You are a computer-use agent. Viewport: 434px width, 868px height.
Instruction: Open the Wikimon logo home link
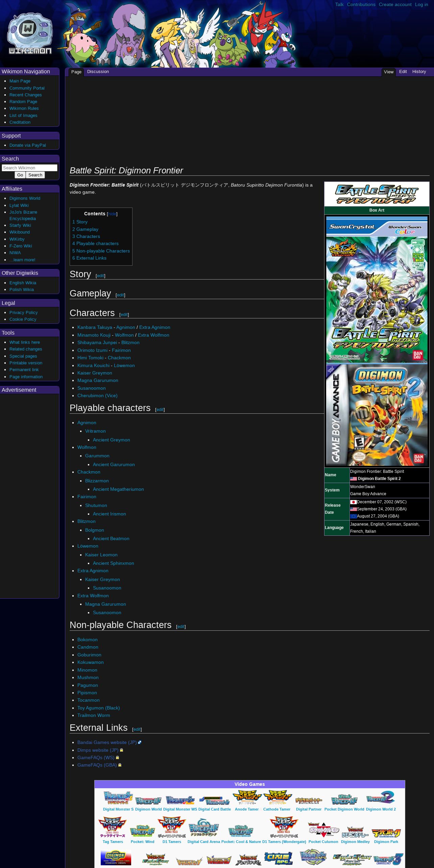point(30,33)
